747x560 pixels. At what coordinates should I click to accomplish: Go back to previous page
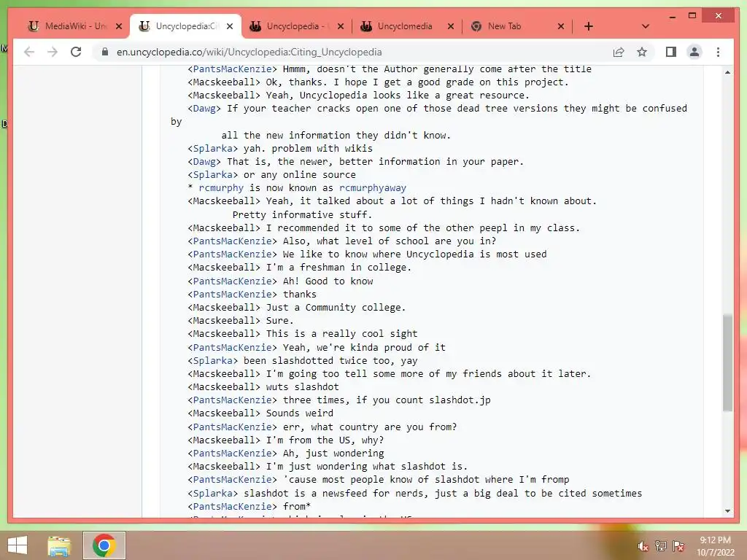pos(29,52)
